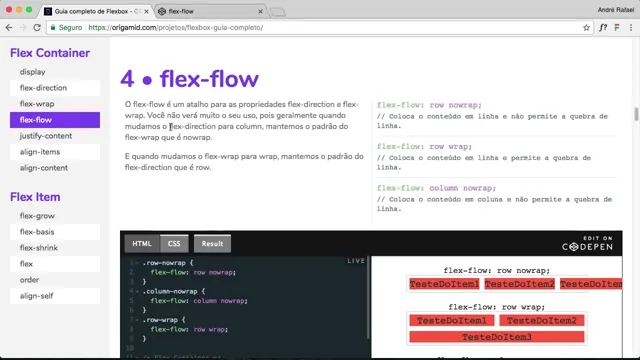Collapse the .row-wrap rule code fold arrow
This screenshot has height=360, width=640.
(137, 320)
